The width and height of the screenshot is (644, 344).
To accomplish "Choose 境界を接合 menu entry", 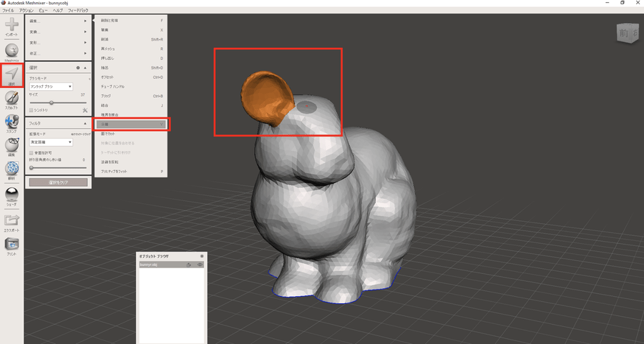I will [131, 115].
